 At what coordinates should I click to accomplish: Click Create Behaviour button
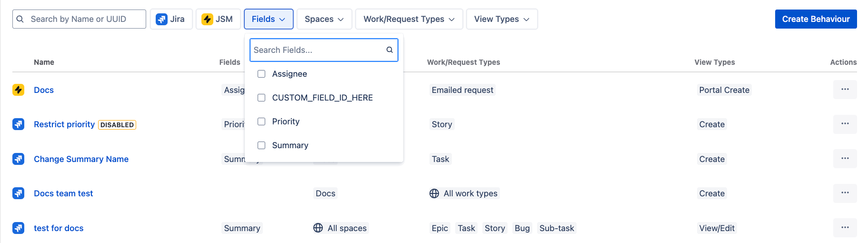pyautogui.click(x=816, y=19)
